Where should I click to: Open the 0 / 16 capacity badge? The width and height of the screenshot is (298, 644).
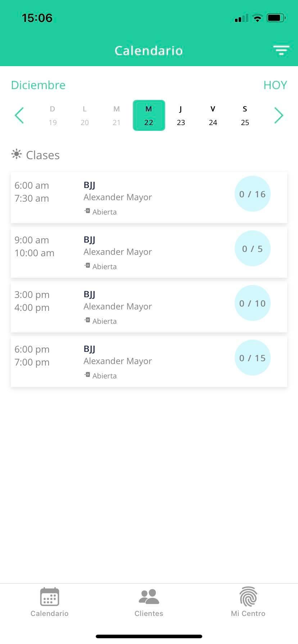[252, 194]
